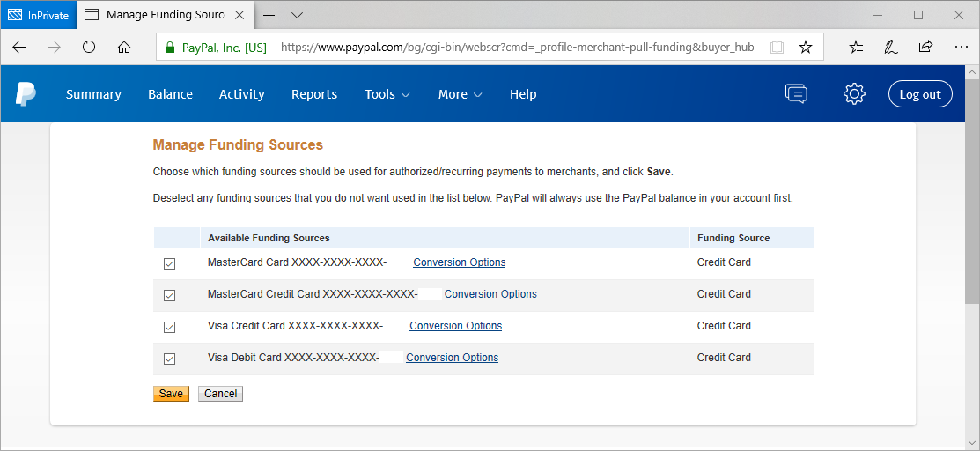Click the Manage Funding Sources heading
The image size is (980, 451).
pyautogui.click(x=238, y=145)
